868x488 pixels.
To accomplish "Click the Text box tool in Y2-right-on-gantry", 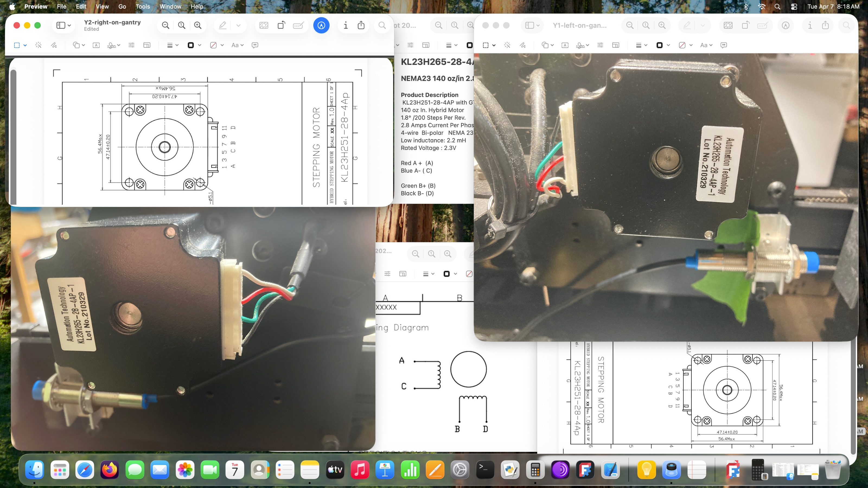I will pyautogui.click(x=96, y=45).
